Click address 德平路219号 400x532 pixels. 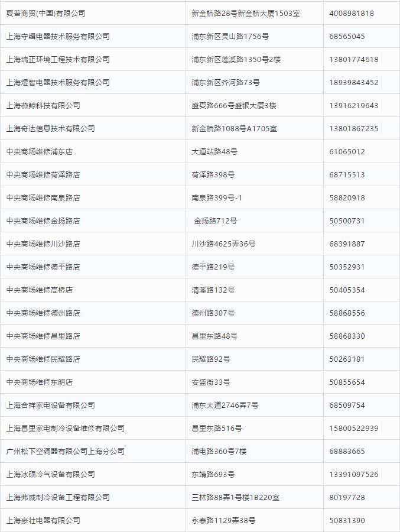[213, 267]
